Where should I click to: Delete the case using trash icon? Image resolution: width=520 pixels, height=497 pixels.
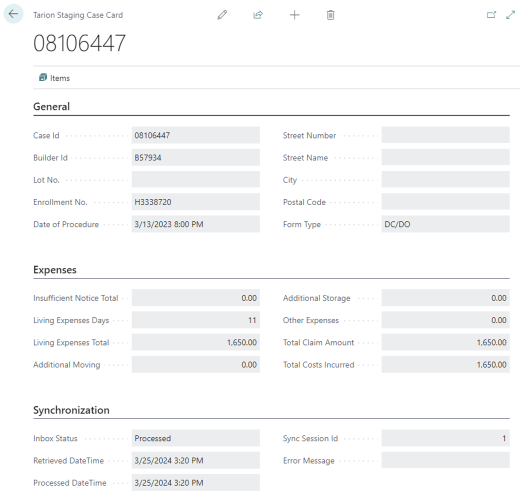tap(330, 15)
